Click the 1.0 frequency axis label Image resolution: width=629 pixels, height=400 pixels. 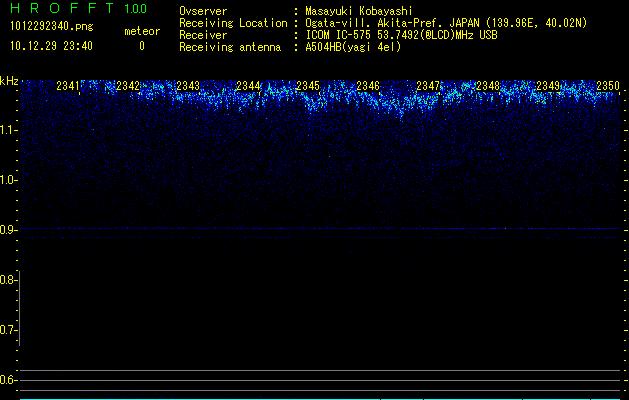coord(8,180)
